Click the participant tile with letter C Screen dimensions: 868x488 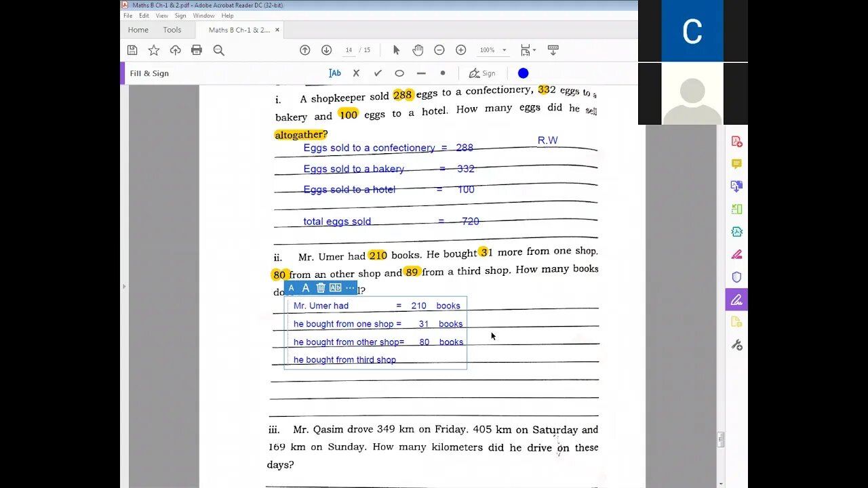(x=692, y=31)
